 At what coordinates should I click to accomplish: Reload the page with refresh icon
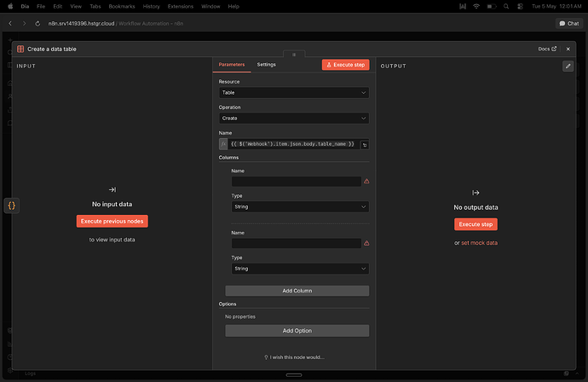(37, 23)
